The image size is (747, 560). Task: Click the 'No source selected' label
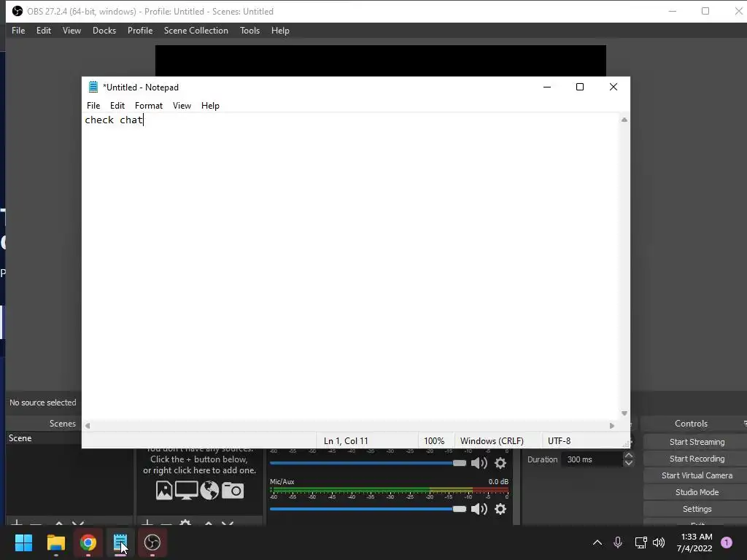43,402
